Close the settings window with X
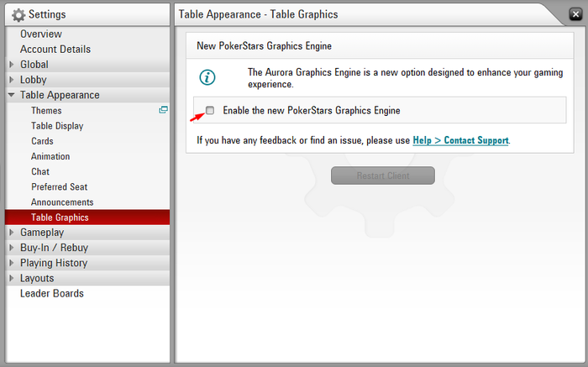 [x=575, y=14]
